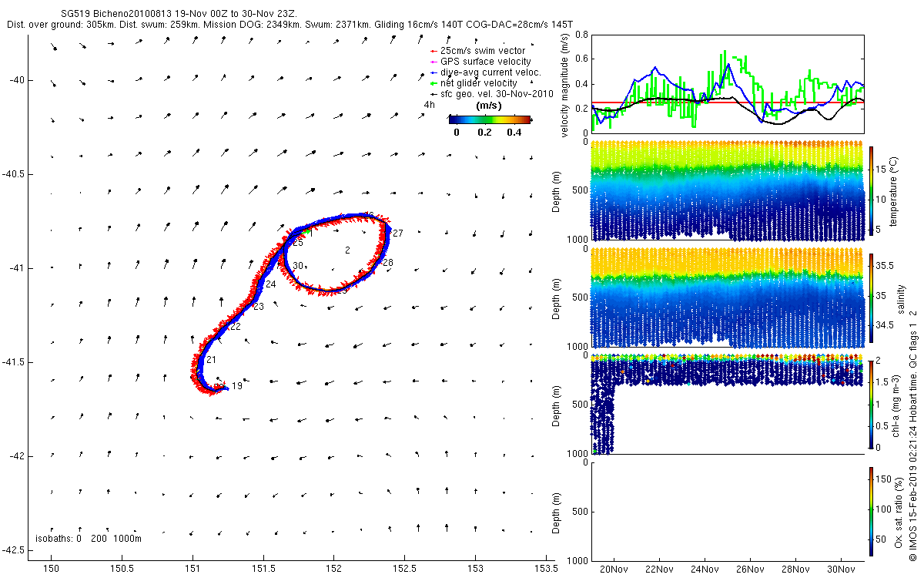Click the chl-a colorbar
This screenshot has width=924, height=578.
[871, 403]
